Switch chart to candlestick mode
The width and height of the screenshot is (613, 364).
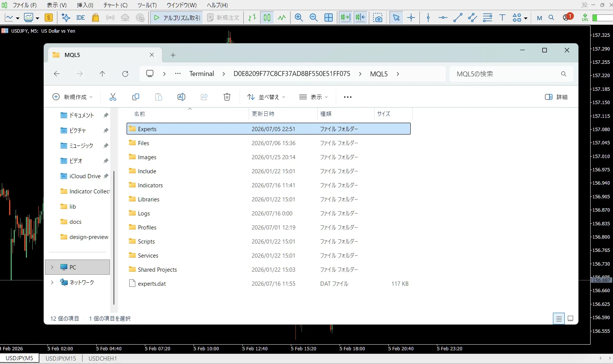coord(267,17)
